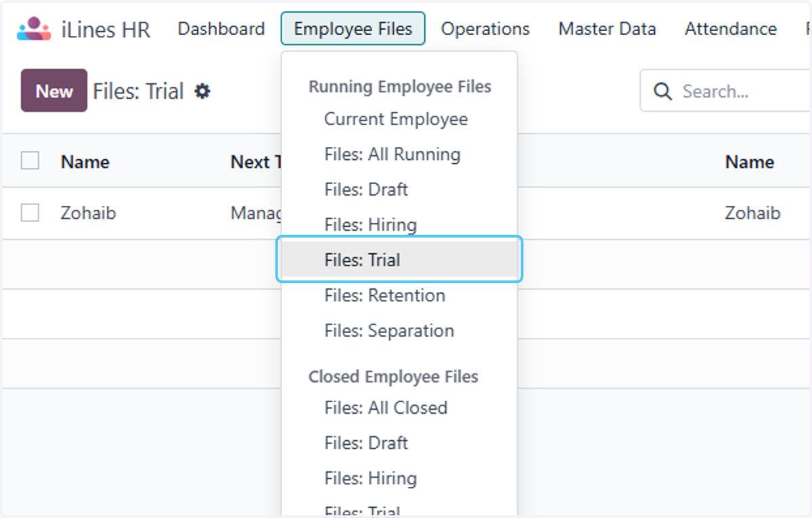
Task: Open the gear settings icon beside Files: Trial
Action: [202, 91]
